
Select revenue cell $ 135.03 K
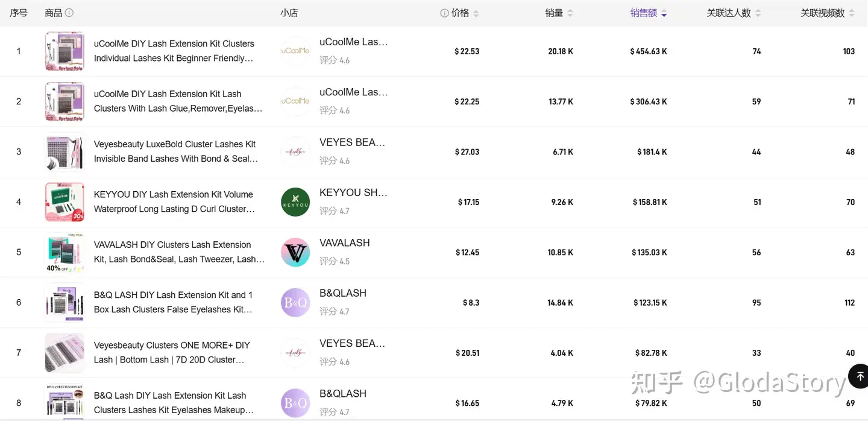(649, 253)
